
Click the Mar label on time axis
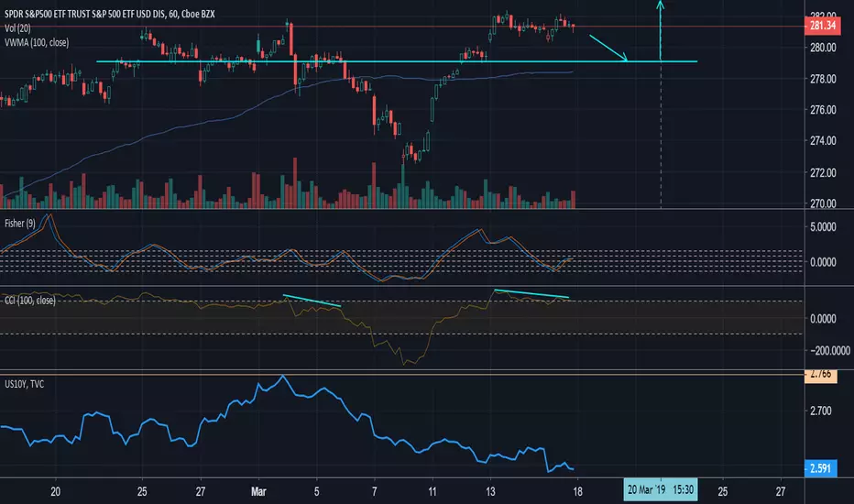coord(258,491)
